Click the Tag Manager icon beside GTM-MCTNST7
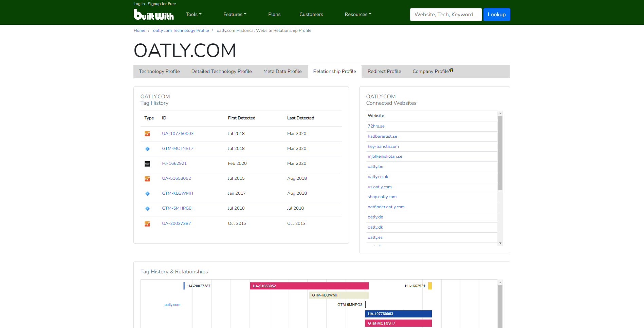The height and width of the screenshot is (328, 644). 147,149
